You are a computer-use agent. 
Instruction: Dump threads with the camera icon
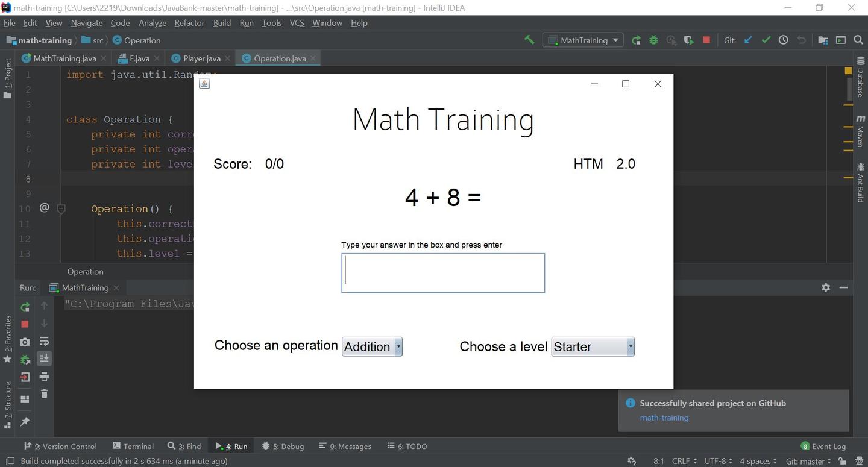(x=25, y=342)
